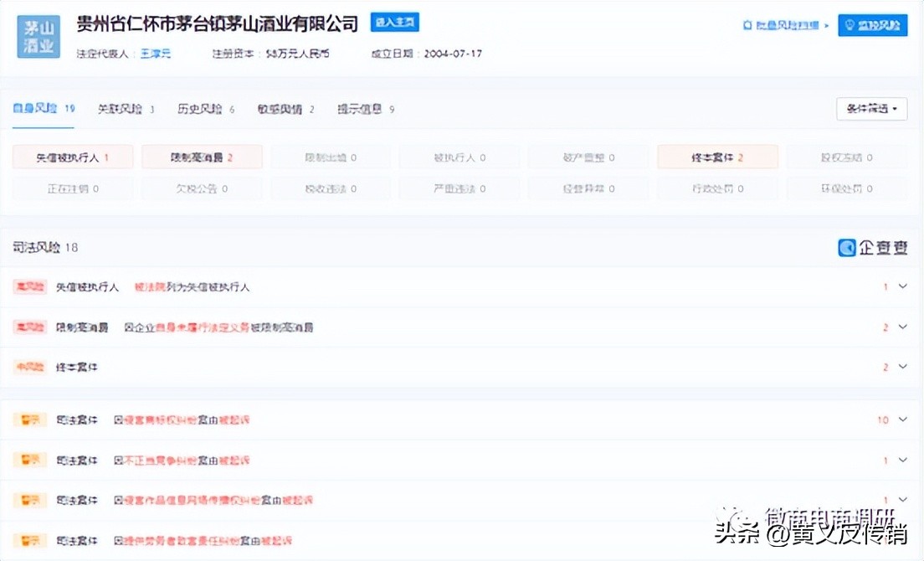Switch to the 敏感舆情 tab
The image size is (924, 561).
coord(280,109)
